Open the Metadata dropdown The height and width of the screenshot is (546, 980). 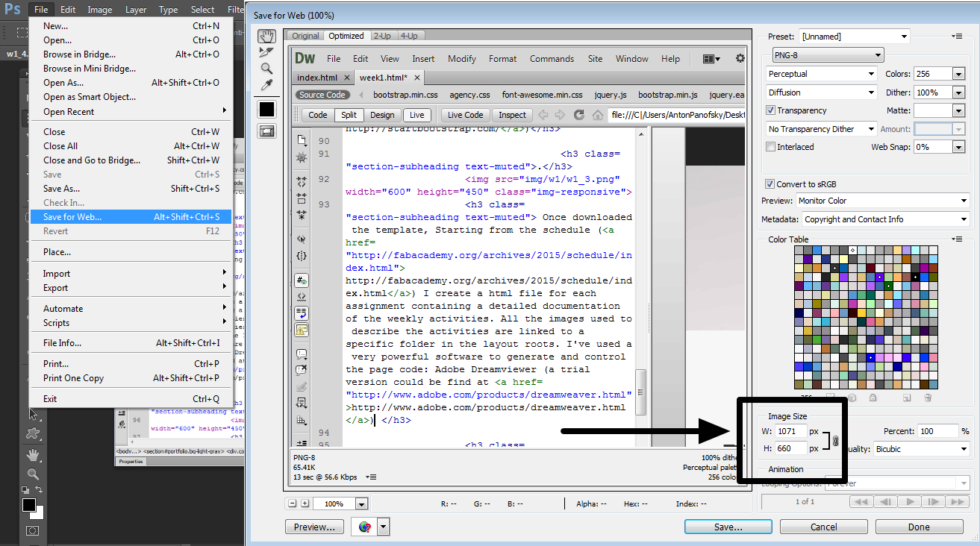(x=886, y=219)
